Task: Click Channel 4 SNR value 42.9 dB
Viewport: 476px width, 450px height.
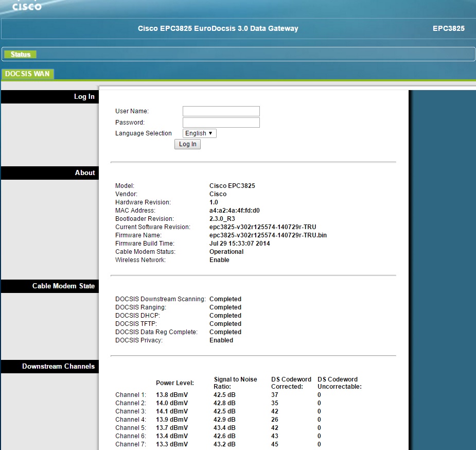Action: tap(224, 419)
